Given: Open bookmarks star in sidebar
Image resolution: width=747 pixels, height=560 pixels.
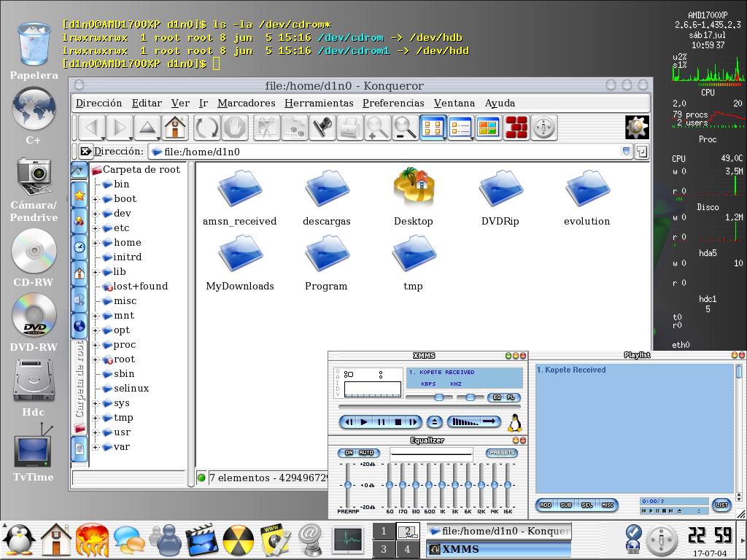Looking at the screenshot, I should click(x=80, y=195).
